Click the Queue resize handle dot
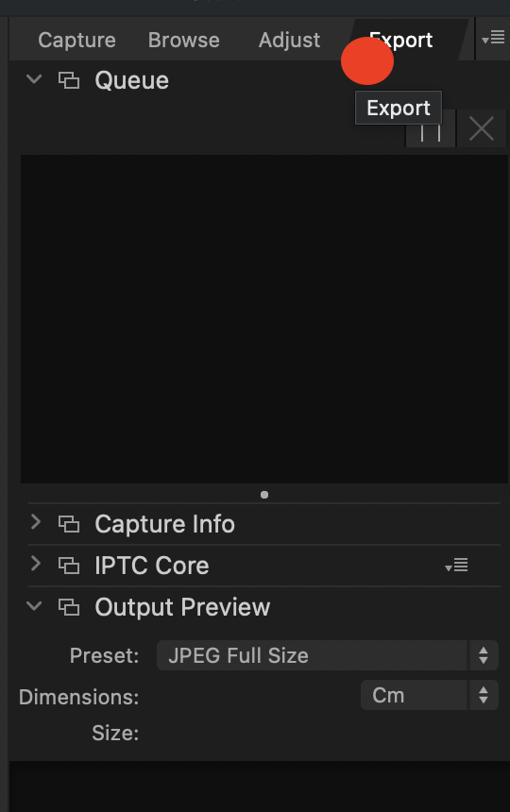This screenshot has height=812, width=510. 264,495
